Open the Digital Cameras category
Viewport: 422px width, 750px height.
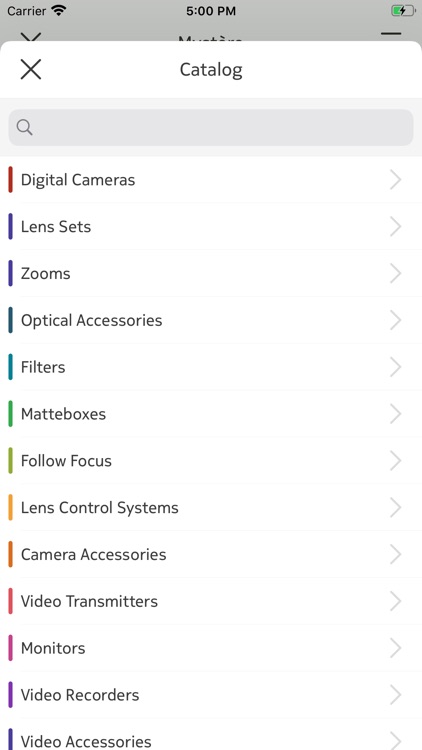211,180
